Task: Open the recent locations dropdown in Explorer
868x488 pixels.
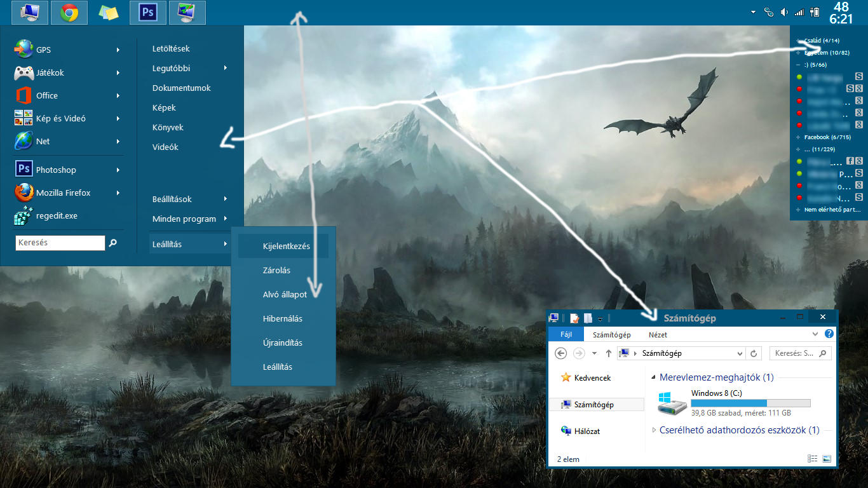Action: point(594,353)
